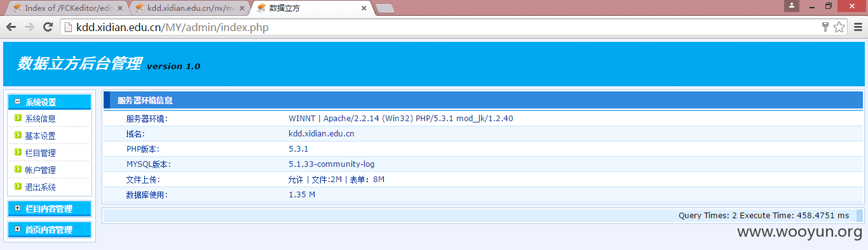Viewport: 868px width, 250px height.
Task: Click the green arrow beside 栏目管理
Action: 18,152
